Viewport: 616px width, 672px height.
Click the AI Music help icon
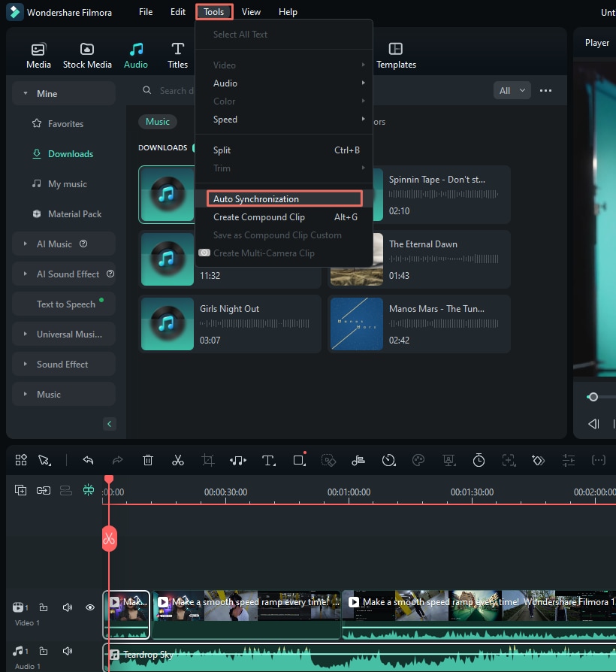[x=83, y=244]
